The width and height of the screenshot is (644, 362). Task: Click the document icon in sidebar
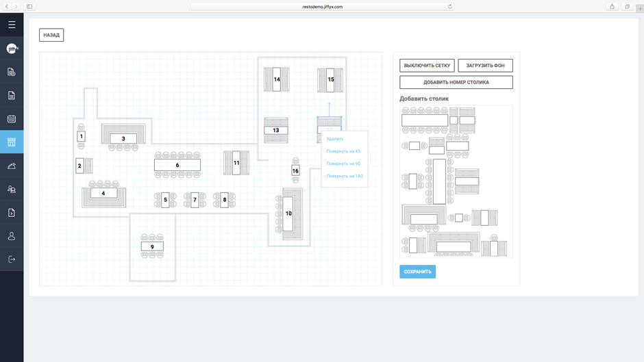[12, 96]
